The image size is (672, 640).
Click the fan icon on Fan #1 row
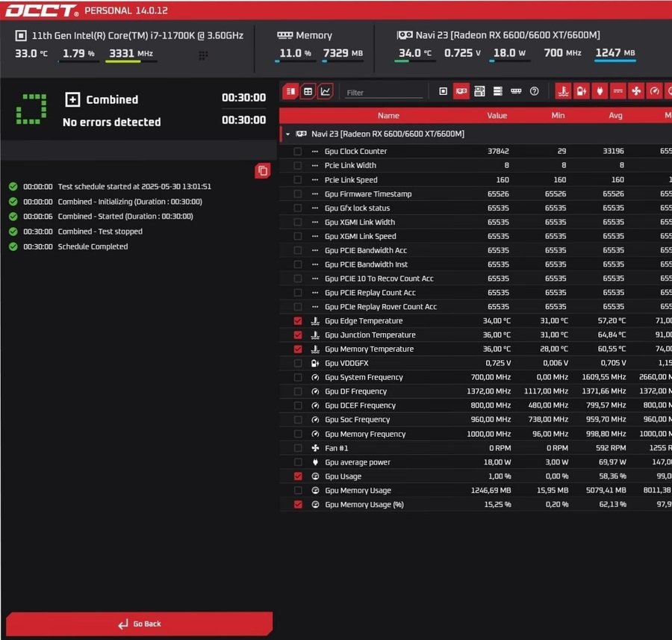click(x=315, y=448)
